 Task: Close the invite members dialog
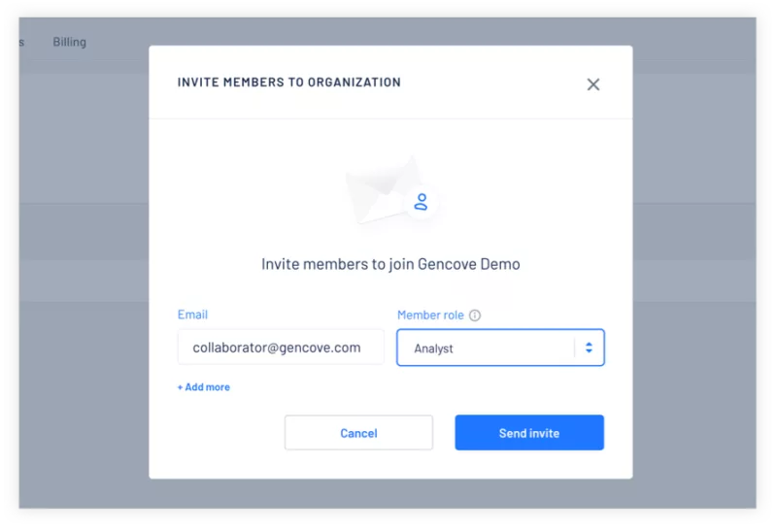593,84
